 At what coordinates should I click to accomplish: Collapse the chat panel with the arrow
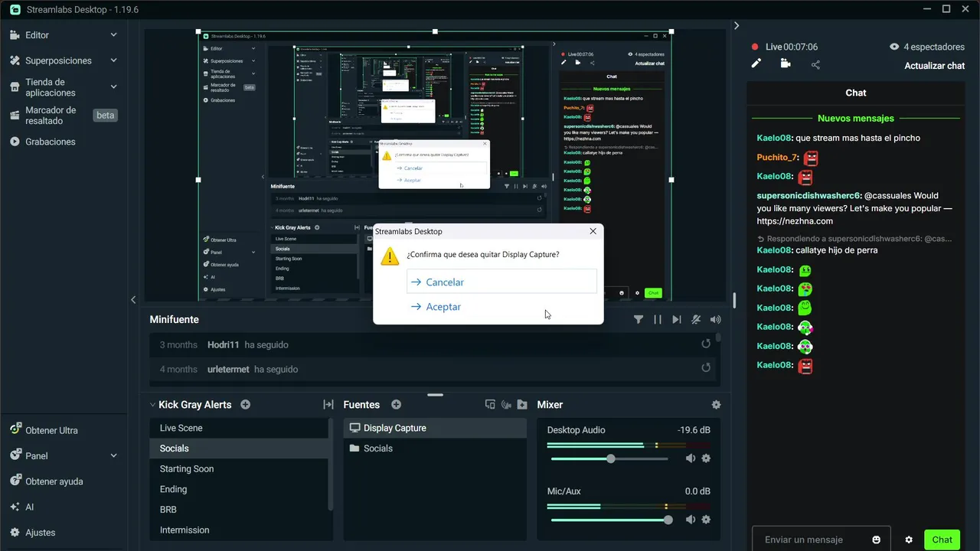(x=737, y=25)
